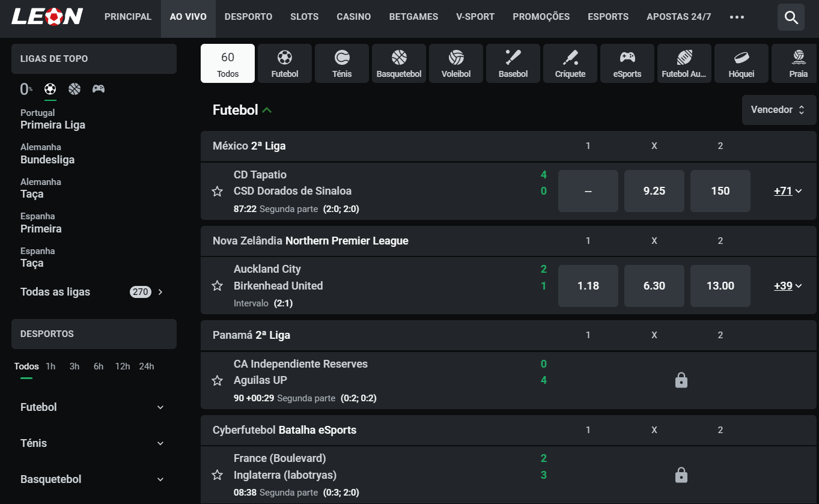Select the Futebol sport filter icon
819x504 pixels.
pyautogui.click(x=285, y=63)
